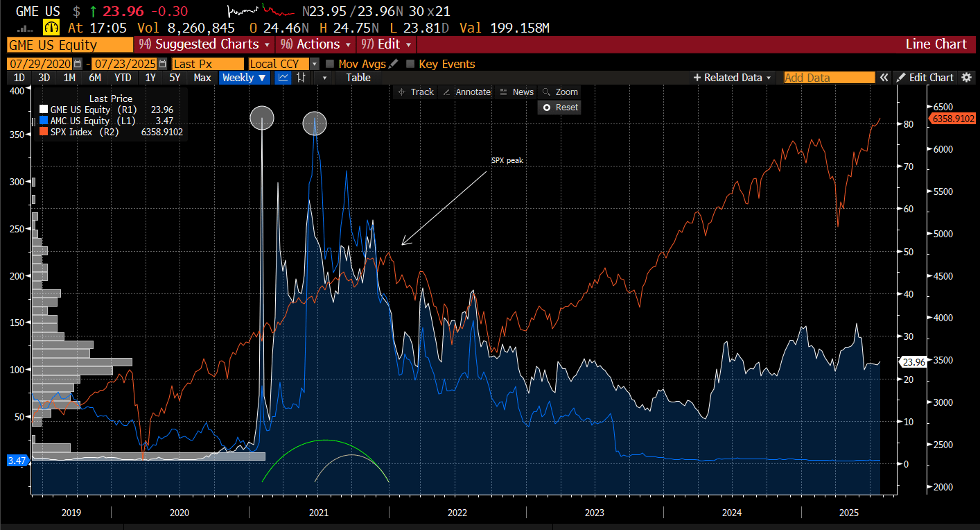Activate the Track crosshair tool
980x530 pixels.
pyautogui.click(x=415, y=92)
